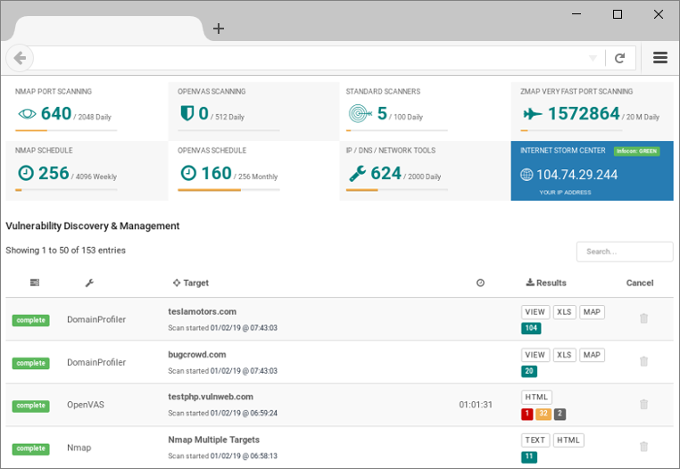Click the OpenVAS scanner name in row
This screenshot has height=469, width=680.
(85, 405)
